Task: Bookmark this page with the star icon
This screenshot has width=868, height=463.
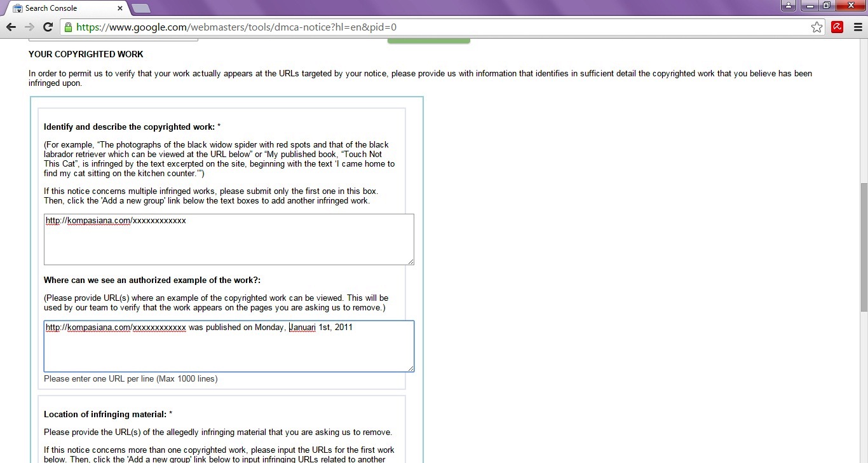Action: 817,27
